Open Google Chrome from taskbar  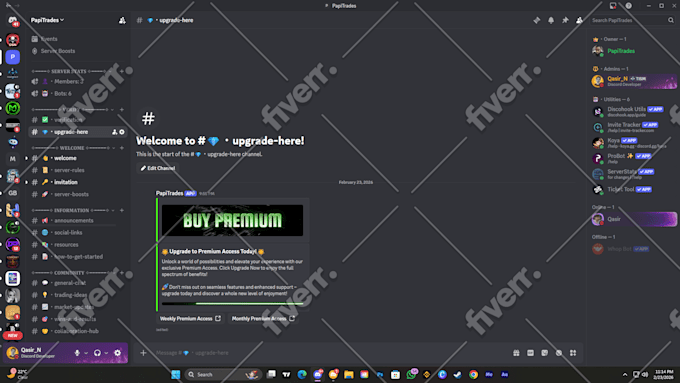[473, 374]
